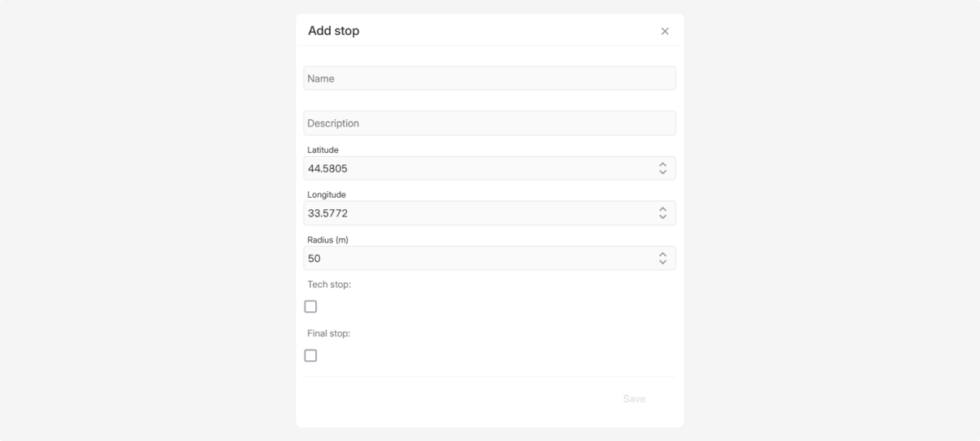Screen dimensions: 980x441
Task: Lower Radius with the down arrow
Action: click(x=663, y=262)
